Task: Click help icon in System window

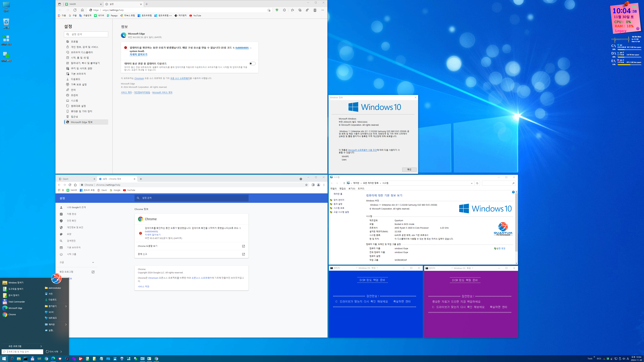Action: click(x=513, y=192)
